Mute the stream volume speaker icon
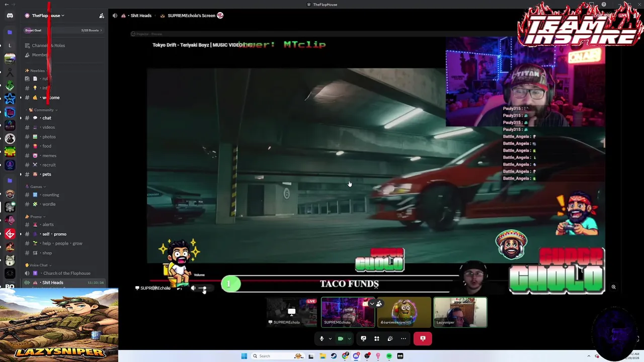 click(193, 288)
